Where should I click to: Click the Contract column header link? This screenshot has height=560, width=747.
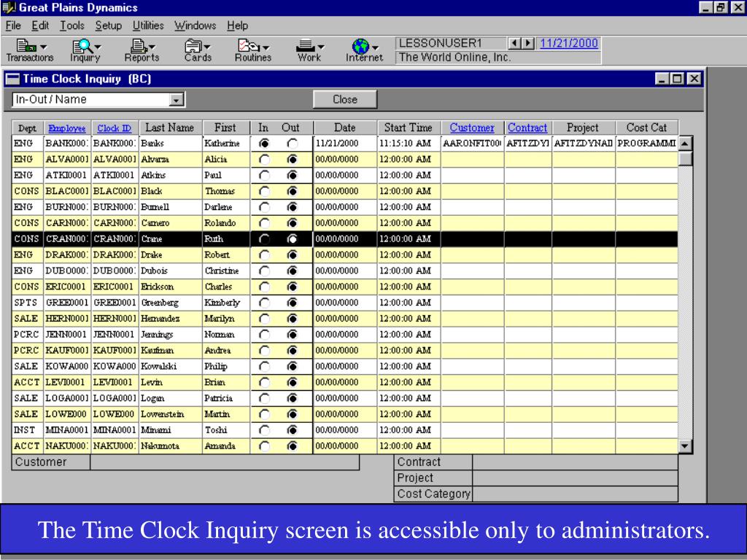[x=527, y=128]
